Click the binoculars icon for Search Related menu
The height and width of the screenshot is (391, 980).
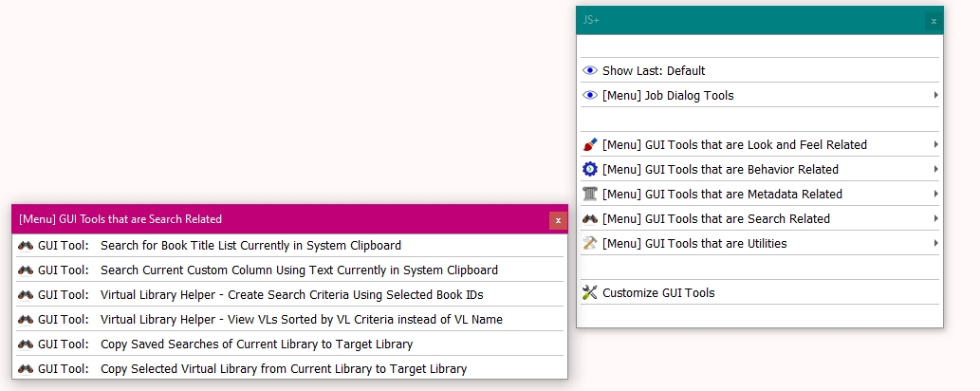590,219
